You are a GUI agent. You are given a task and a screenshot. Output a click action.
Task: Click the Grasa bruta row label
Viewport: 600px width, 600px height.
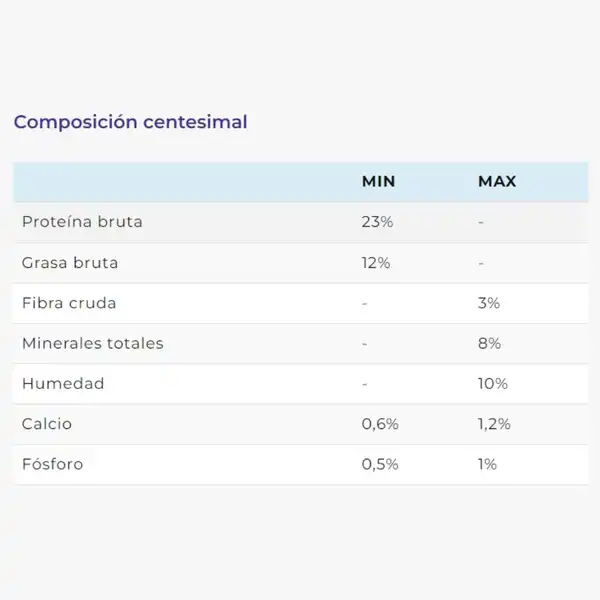pos(70,262)
